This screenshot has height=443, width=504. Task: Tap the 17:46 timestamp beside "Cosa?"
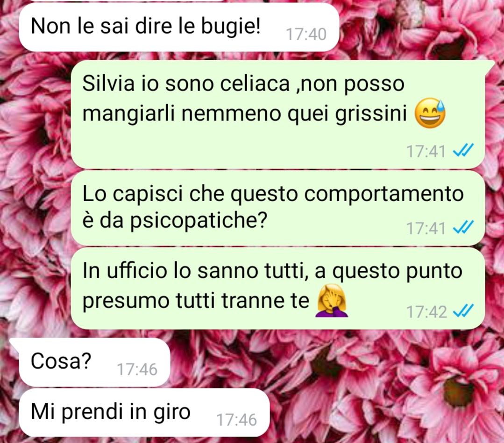point(137,369)
